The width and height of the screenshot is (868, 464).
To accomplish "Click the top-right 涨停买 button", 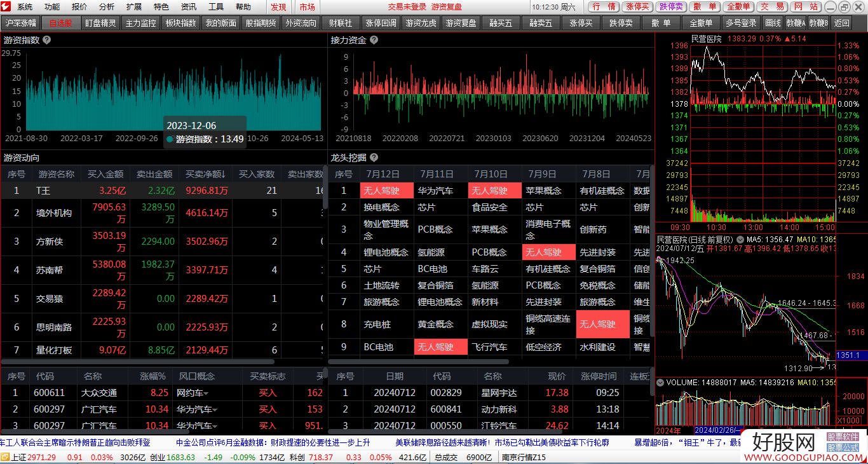I will (637, 6).
